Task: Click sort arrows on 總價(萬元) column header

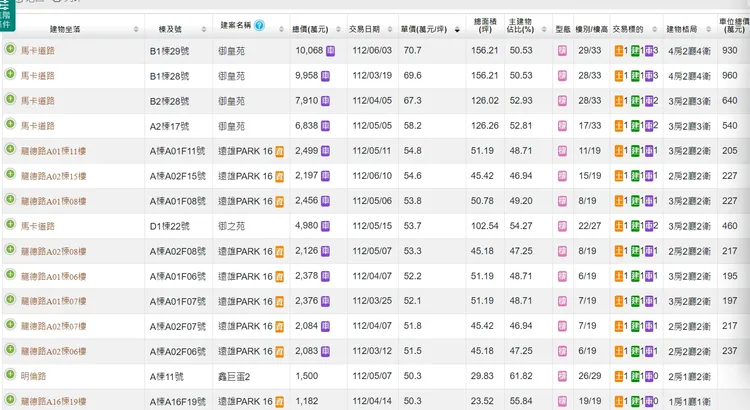Action: click(x=338, y=30)
